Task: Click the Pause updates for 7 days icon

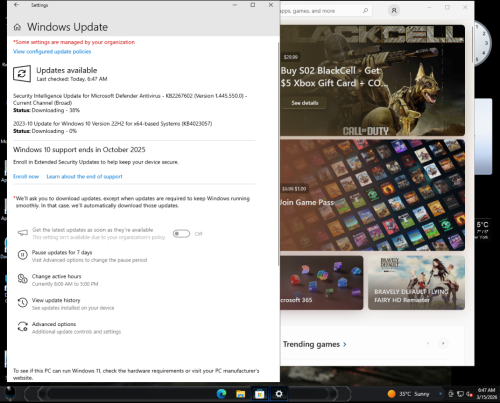Action: click(22, 255)
